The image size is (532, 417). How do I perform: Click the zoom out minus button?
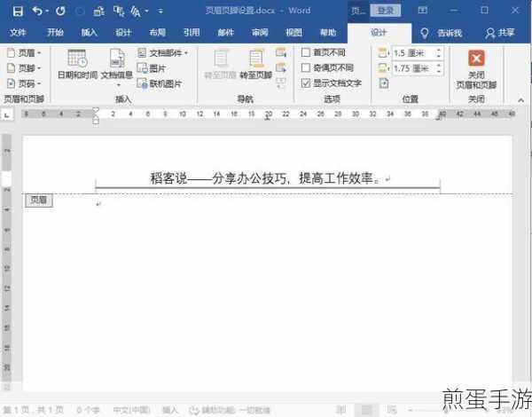point(411,410)
